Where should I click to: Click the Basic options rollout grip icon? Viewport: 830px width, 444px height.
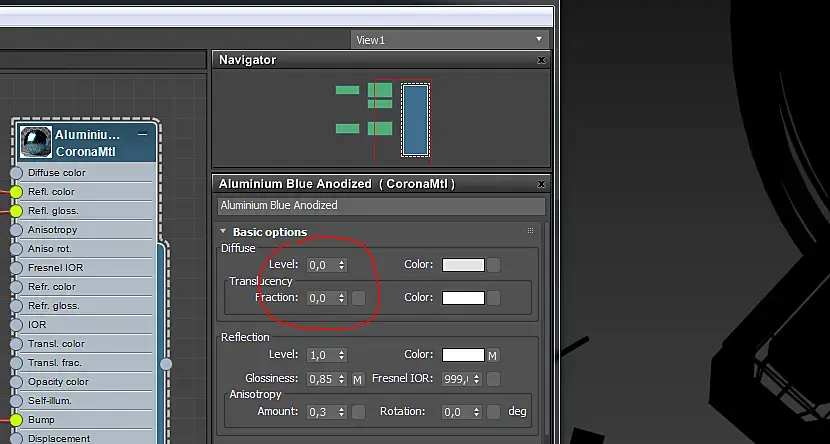[x=530, y=231]
